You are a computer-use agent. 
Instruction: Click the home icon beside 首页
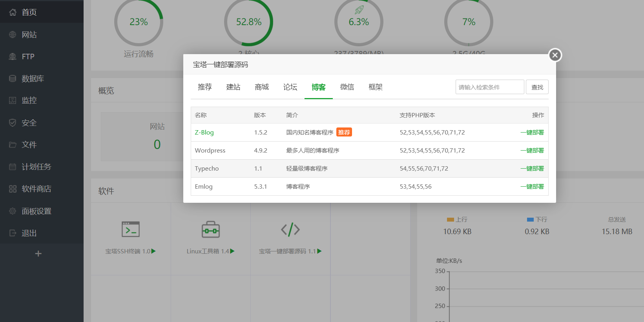point(13,12)
